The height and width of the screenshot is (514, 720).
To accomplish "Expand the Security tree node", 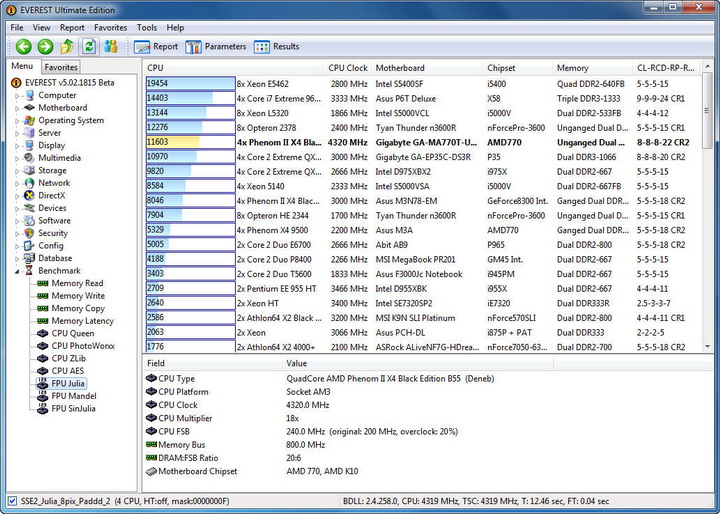I will coord(17,234).
